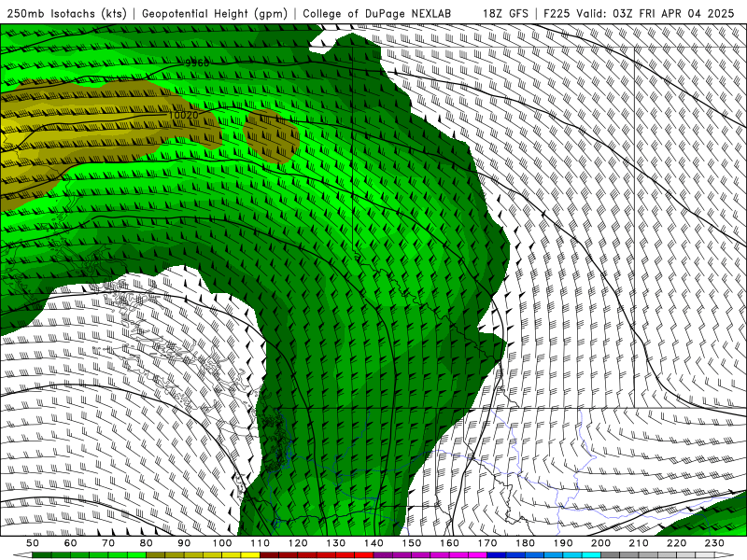The height and width of the screenshot is (560, 747).
Task: Click the 'Geopotential Height (gpm)' title text
Action: pyautogui.click(x=215, y=13)
